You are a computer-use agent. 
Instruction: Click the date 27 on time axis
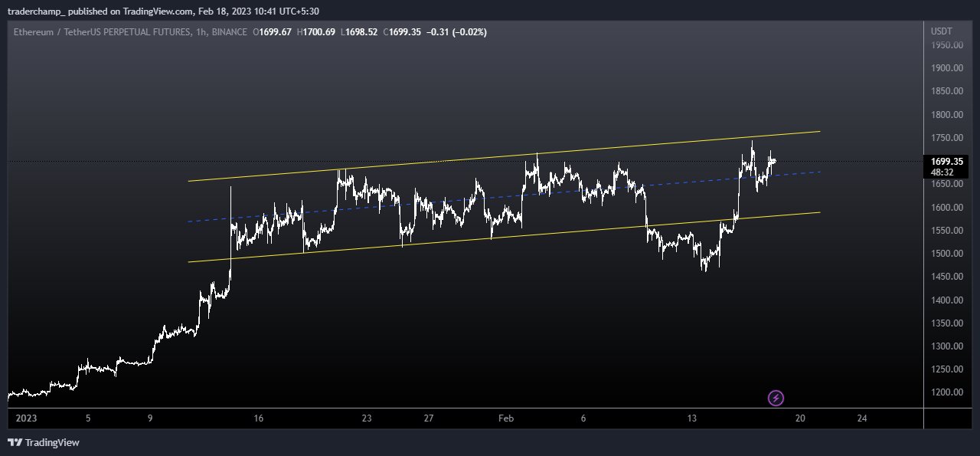click(x=429, y=418)
